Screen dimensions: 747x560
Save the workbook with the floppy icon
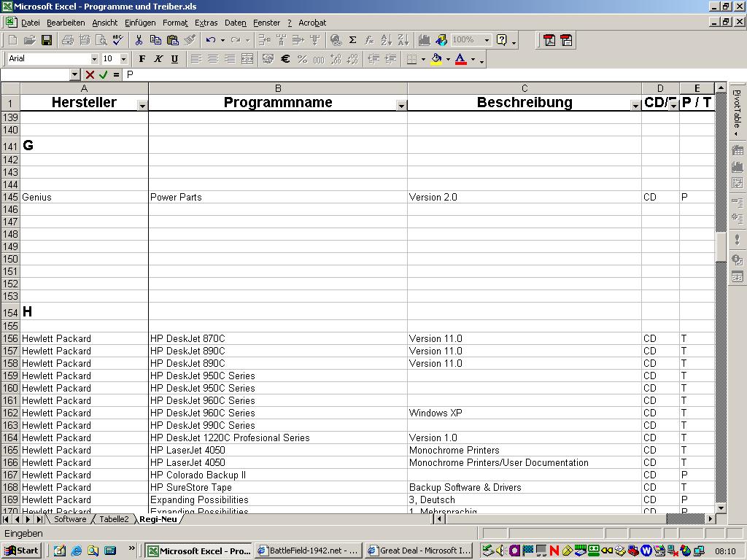pyautogui.click(x=47, y=41)
